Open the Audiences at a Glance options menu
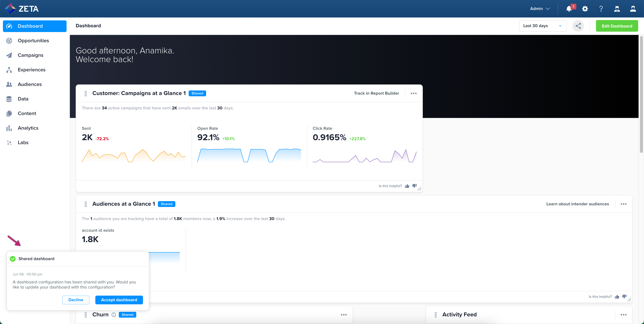Image resolution: width=644 pixels, height=324 pixels. 624,204
